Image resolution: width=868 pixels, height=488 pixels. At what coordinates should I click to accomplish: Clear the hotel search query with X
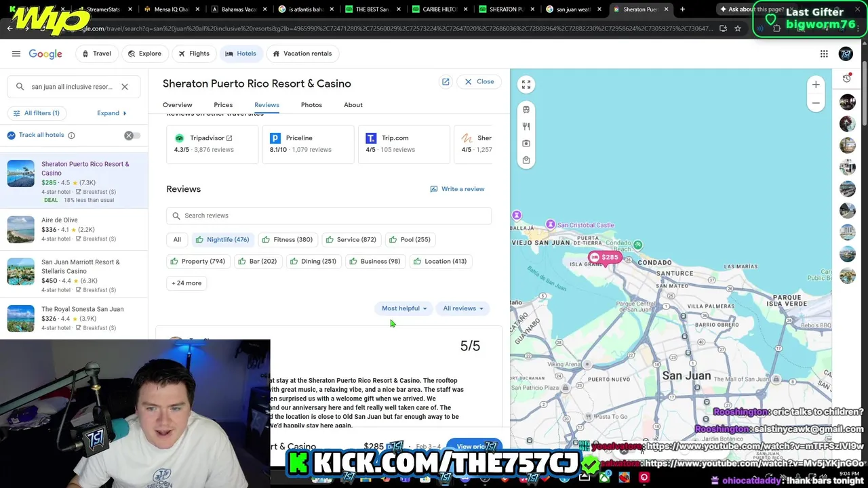(x=125, y=87)
